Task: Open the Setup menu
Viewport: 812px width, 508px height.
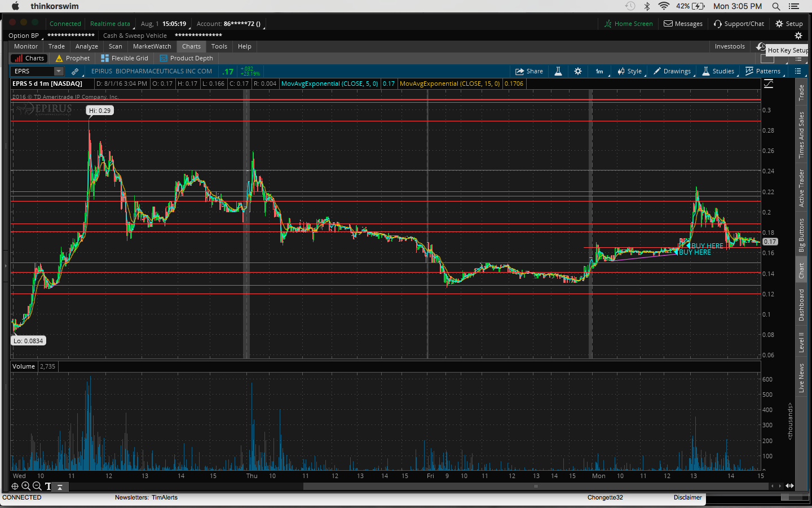Action: coord(789,24)
